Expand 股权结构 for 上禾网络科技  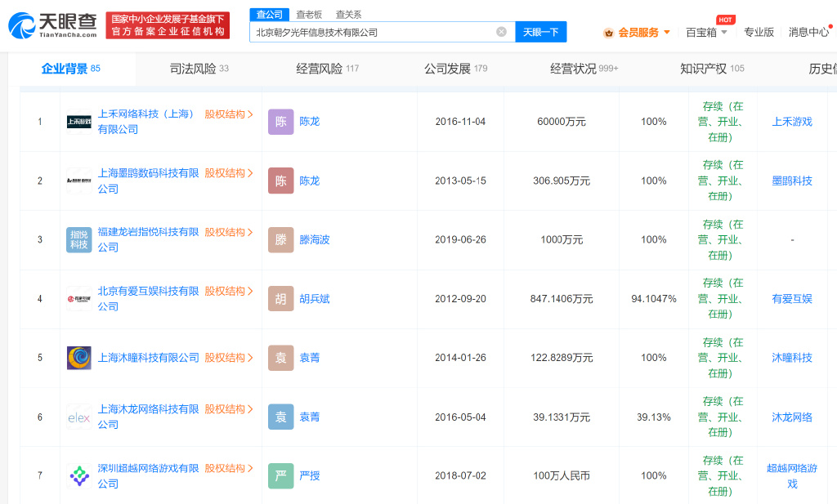229,114
